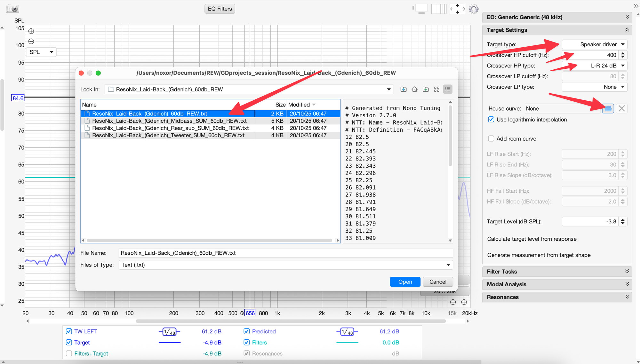
Task: Create a new folder in file dialog
Action: (x=426, y=89)
